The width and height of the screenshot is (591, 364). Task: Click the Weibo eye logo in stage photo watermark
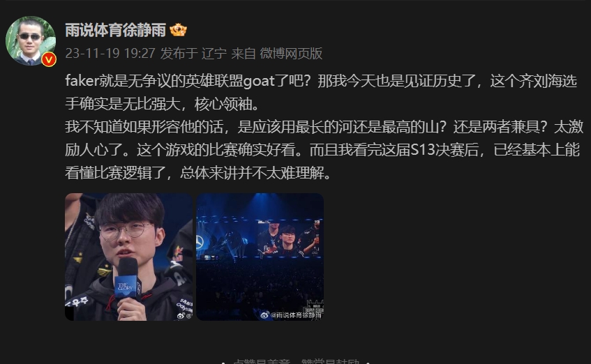(x=264, y=315)
